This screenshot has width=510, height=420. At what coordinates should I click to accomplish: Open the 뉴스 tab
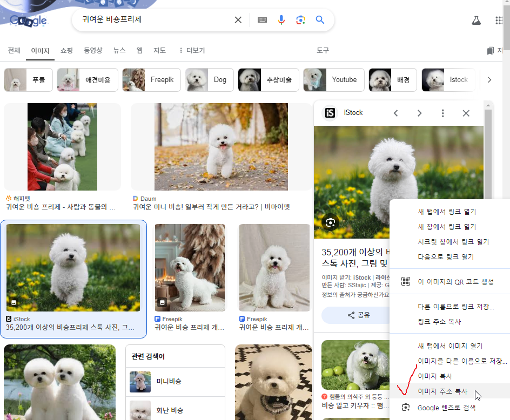tap(119, 50)
